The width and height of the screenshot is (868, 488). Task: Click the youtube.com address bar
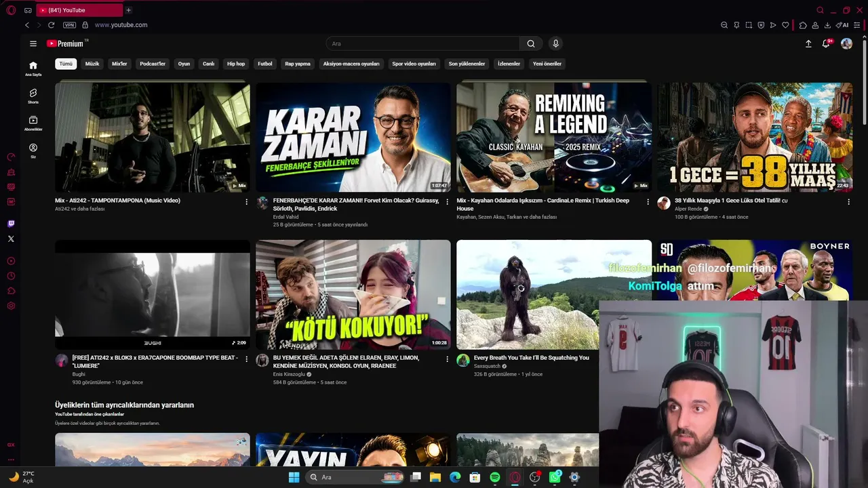121,25
